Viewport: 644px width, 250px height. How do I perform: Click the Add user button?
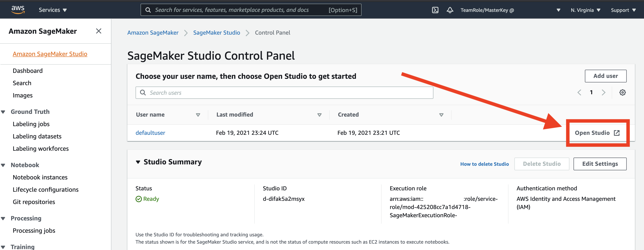[605, 76]
